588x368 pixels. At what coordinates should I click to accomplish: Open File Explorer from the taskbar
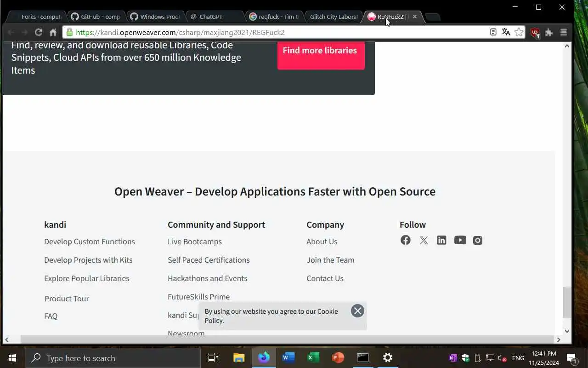[x=239, y=358]
